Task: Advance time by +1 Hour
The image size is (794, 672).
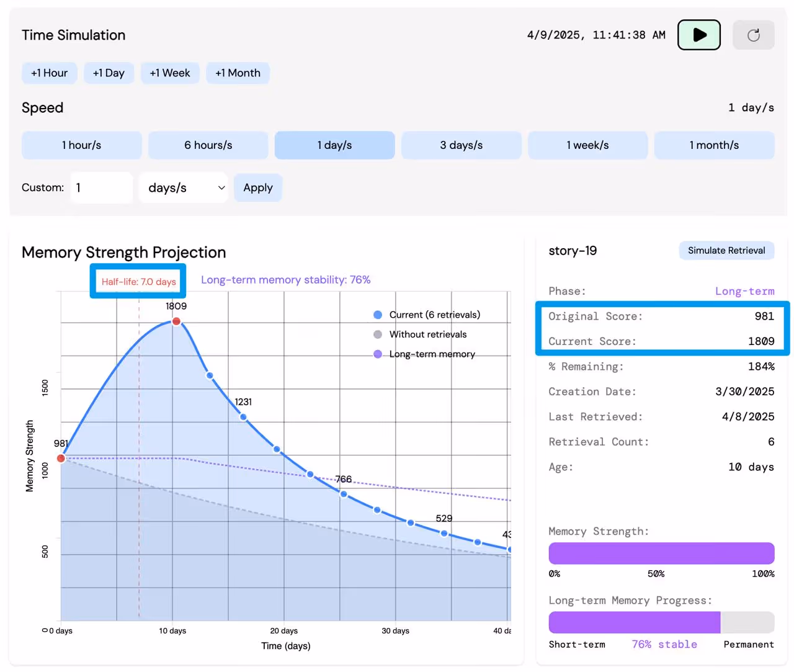Action: [50, 73]
